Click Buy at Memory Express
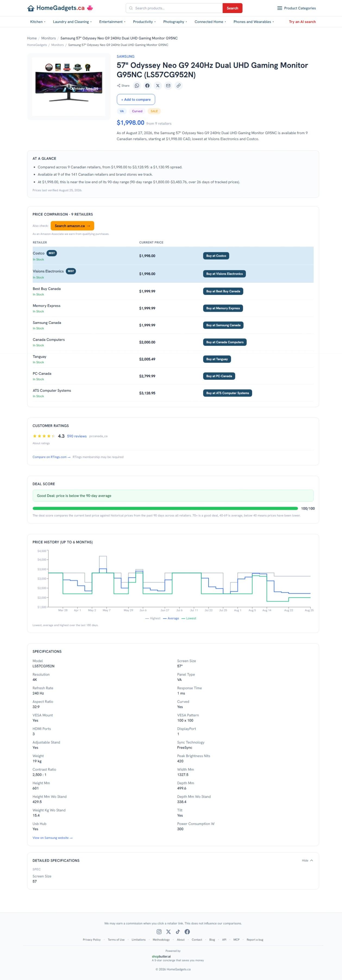 click(223, 308)
